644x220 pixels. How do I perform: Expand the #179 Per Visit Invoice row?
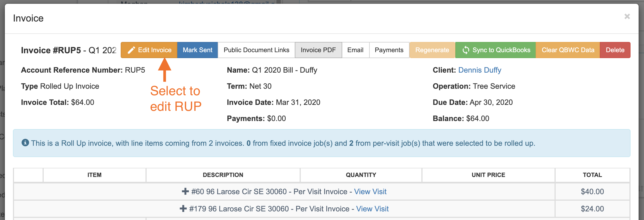tap(183, 209)
